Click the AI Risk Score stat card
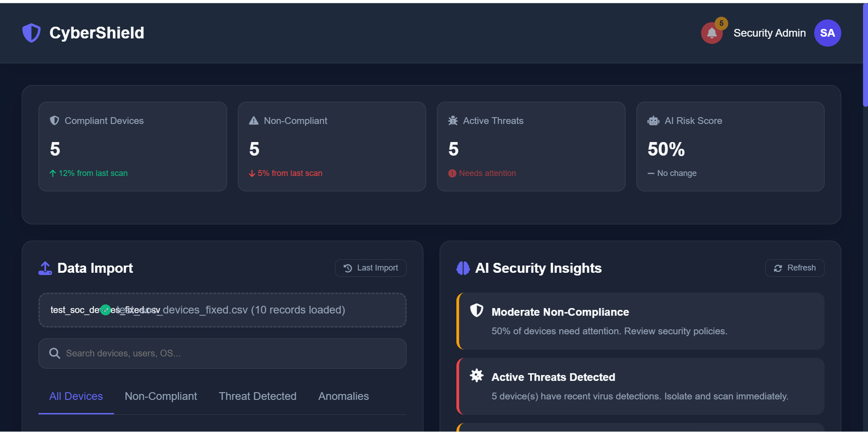This screenshot has width=868, height=432. (730, 147)
